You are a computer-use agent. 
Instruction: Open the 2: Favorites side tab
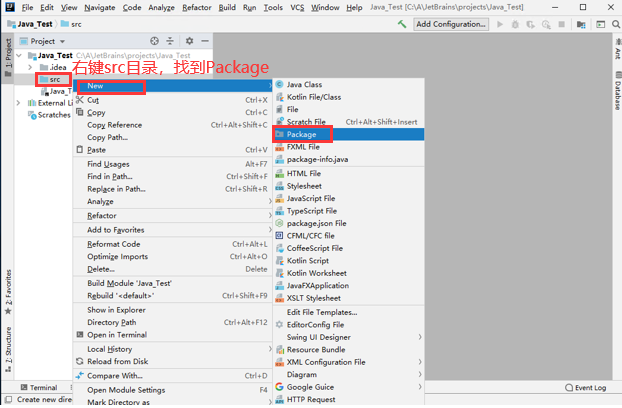pos(8,292)
